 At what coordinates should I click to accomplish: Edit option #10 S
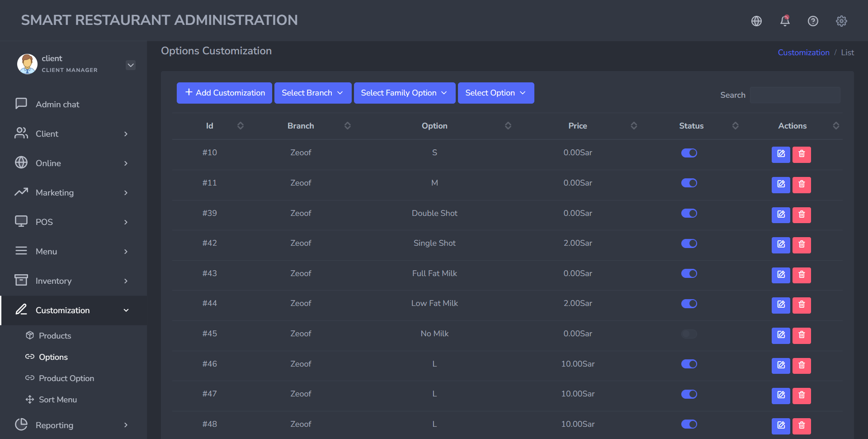(781, 154)
